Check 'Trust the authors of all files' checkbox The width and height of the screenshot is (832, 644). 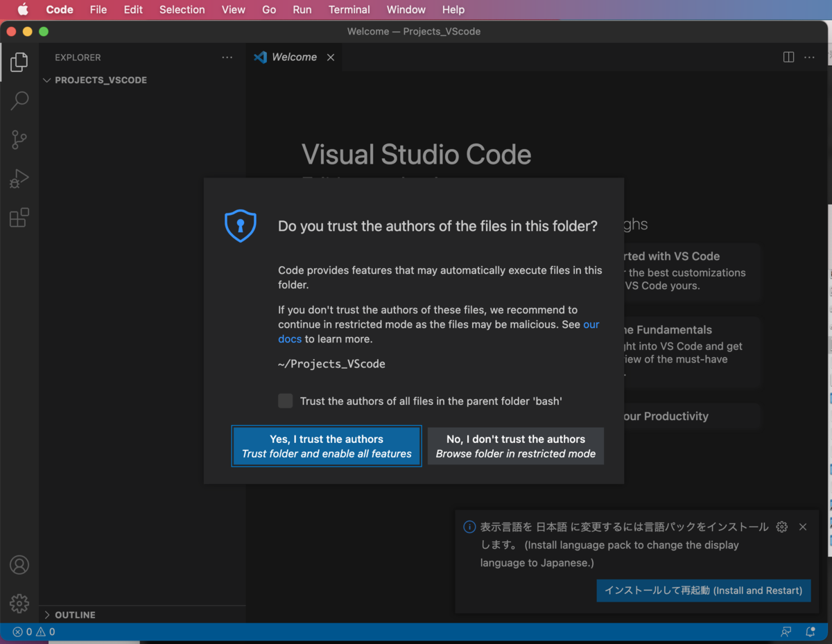pyautogui.click(x=285, y=401)
